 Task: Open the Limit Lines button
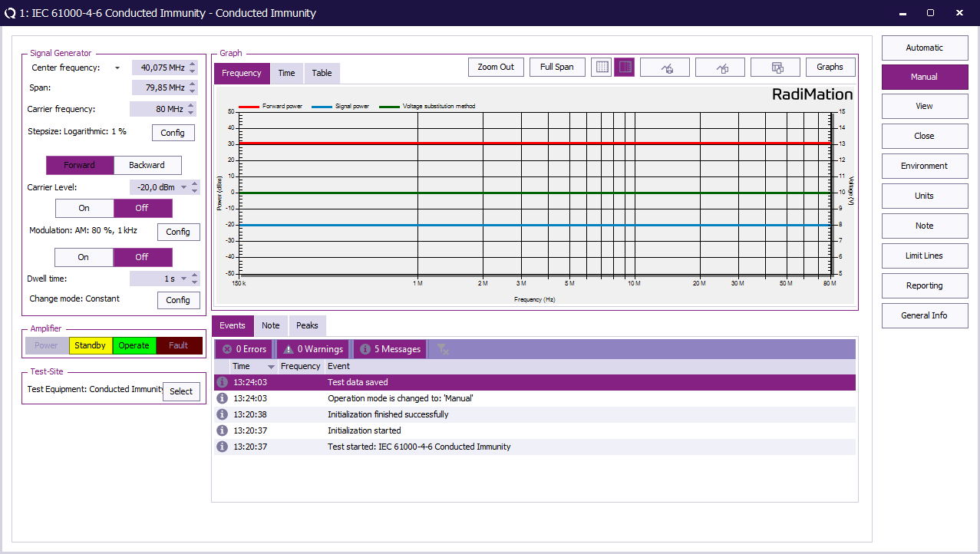[924, 256]
